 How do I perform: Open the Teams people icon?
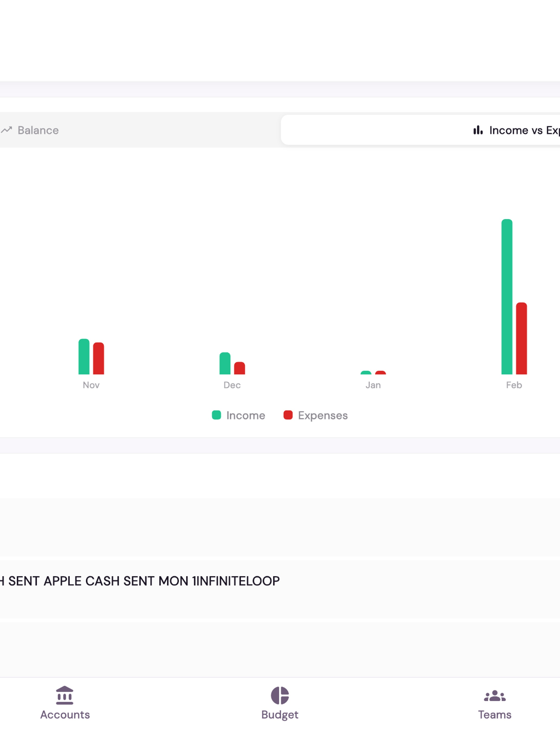[495, 696]
